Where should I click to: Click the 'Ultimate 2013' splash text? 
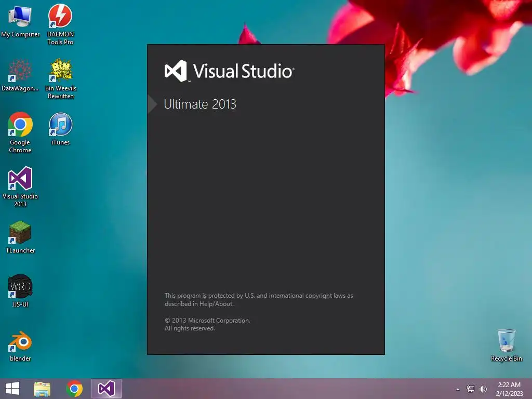[200, 104]
